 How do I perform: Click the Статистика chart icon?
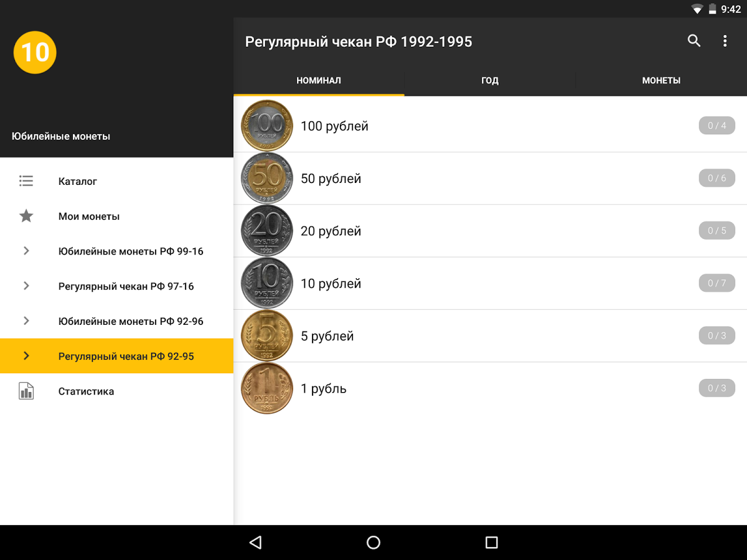(x=26, y=391)
